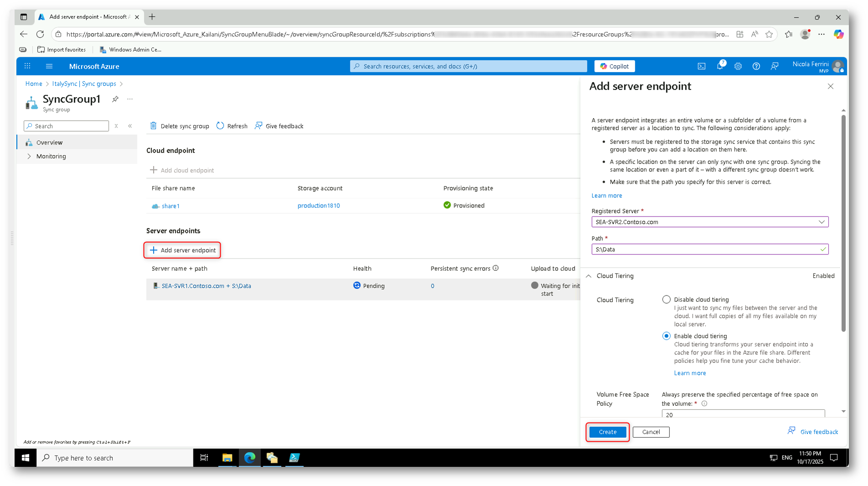This screenshot has width=868, height=486.
Task: Open portal settings gear icon
Action: click(x=738, y=66)
